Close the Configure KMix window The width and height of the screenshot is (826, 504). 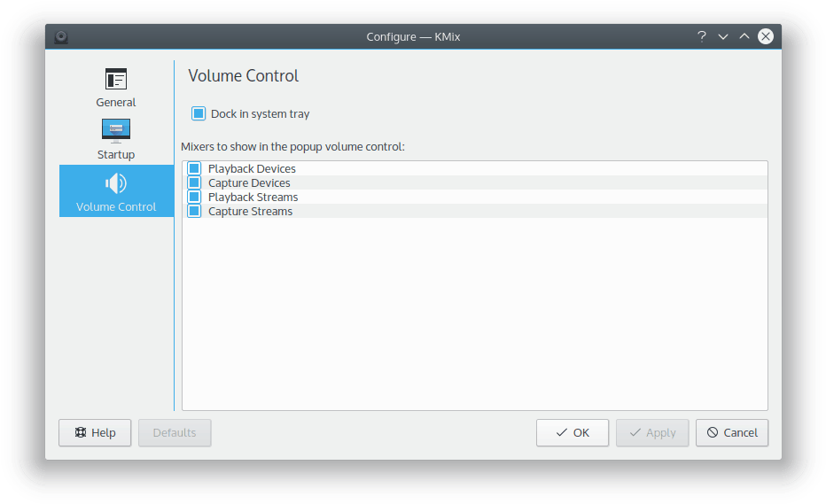coord(766,36)
